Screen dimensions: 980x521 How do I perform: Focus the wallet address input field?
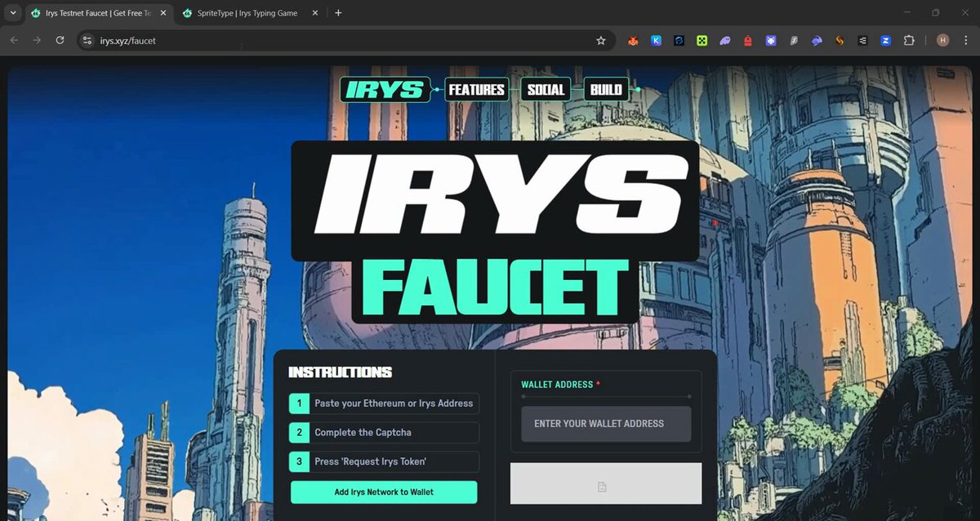(x=606, y=424)
